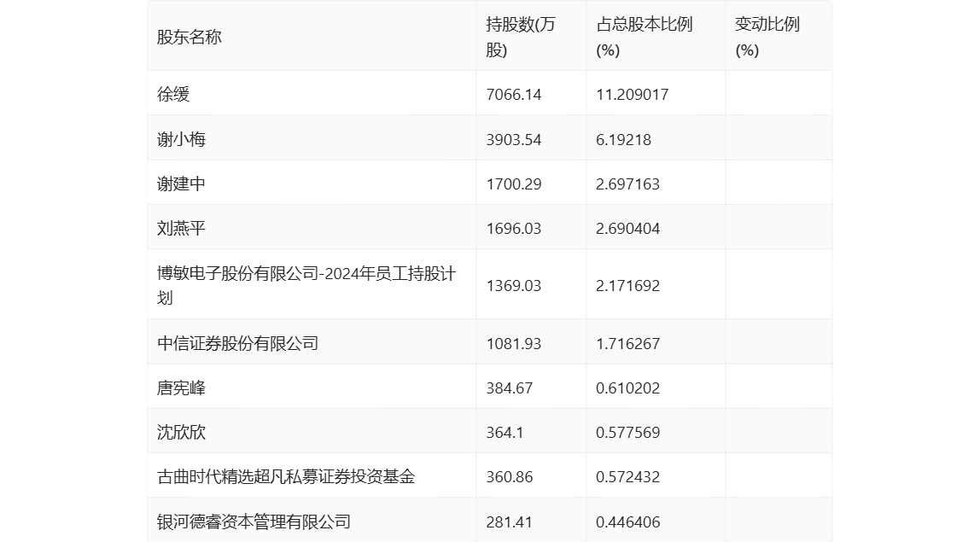Select 博敏电子股份有限公司-2024年员工持股计划 row name
This screenshot has height=542, width=980.
(306, 286)
